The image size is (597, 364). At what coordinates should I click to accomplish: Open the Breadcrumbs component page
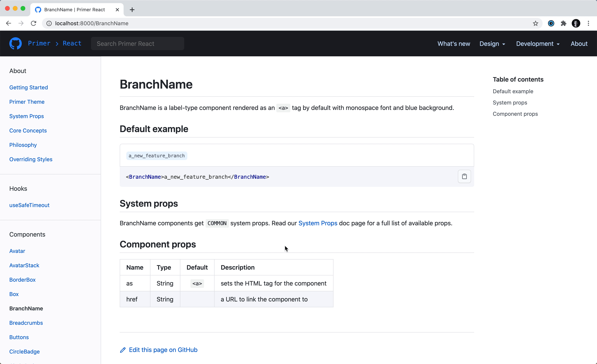click(26, 323)
